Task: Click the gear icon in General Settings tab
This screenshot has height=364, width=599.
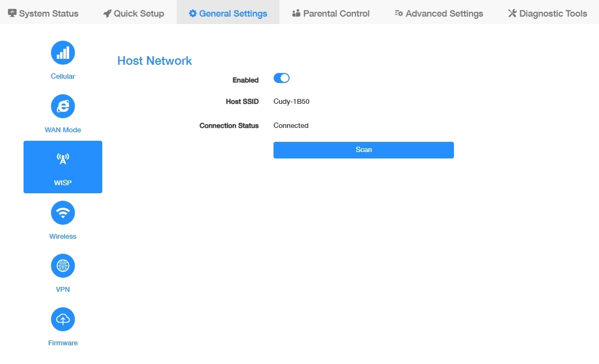Action: click(193, 13)
